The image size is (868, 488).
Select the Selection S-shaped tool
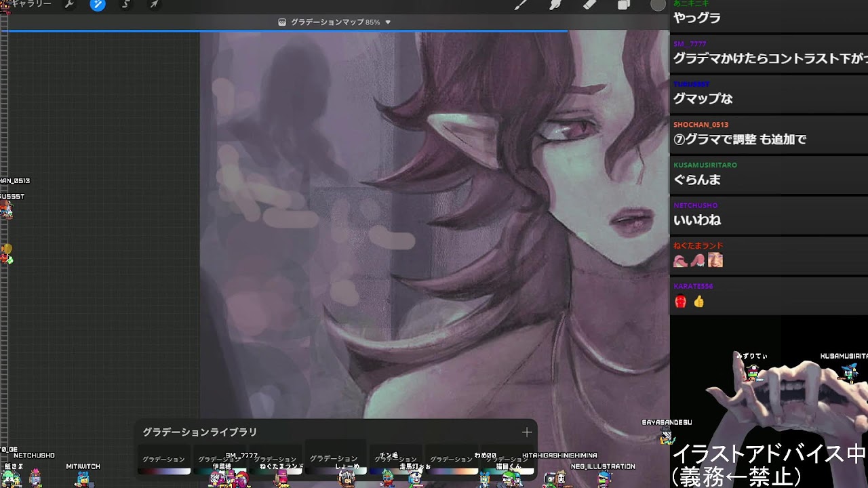pos(126,5)
